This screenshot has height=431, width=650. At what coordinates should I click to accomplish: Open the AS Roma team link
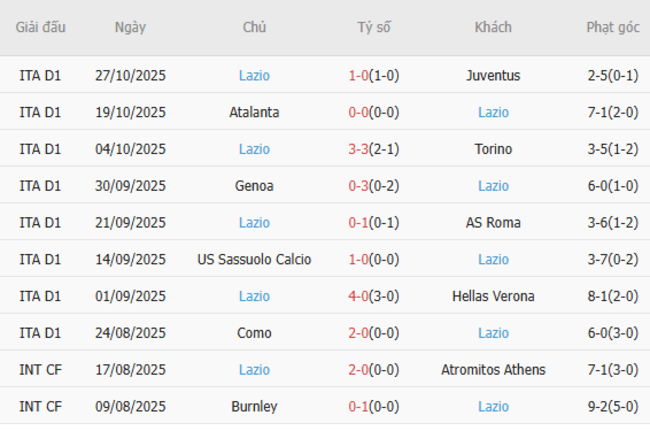pyautogui.click(x=493, y=223)
